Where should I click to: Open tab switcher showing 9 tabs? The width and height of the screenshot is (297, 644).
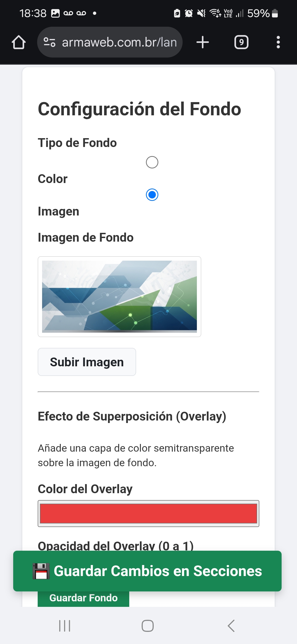pyautogui.click(x=241, y=42)
